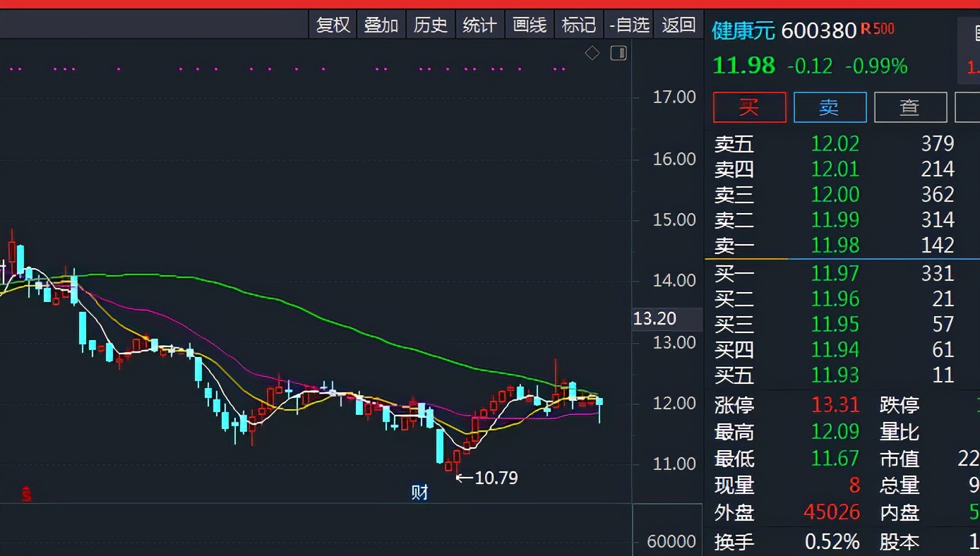Toggle the side panel icon above price axis
The height and width of the screenshot is (556, 980).
click(619, 53)
